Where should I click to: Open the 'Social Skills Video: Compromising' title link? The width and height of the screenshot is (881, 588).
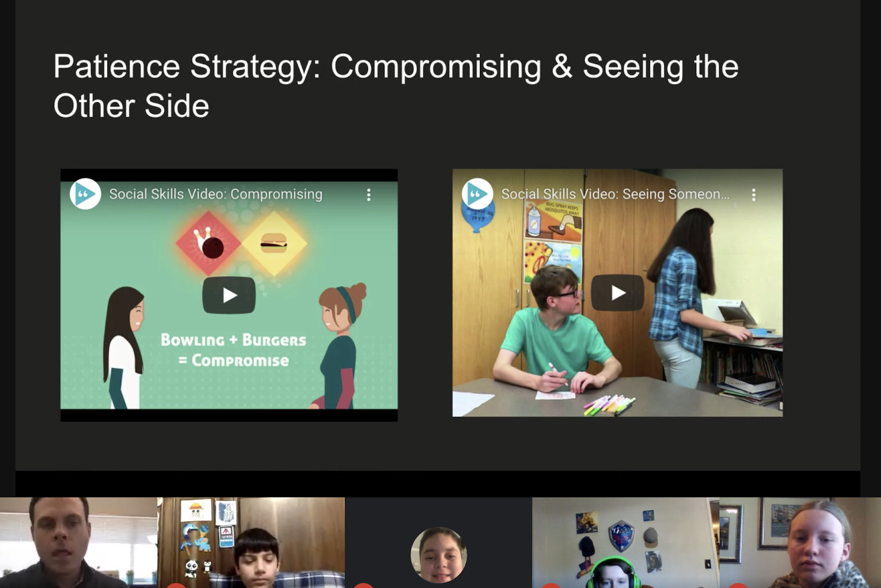216,194
